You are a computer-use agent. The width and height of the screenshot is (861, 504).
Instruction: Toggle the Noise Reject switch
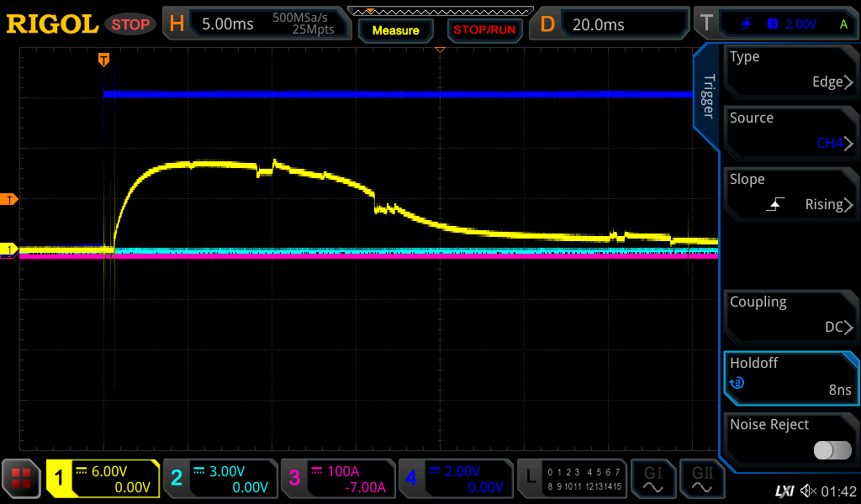point(832,450)
